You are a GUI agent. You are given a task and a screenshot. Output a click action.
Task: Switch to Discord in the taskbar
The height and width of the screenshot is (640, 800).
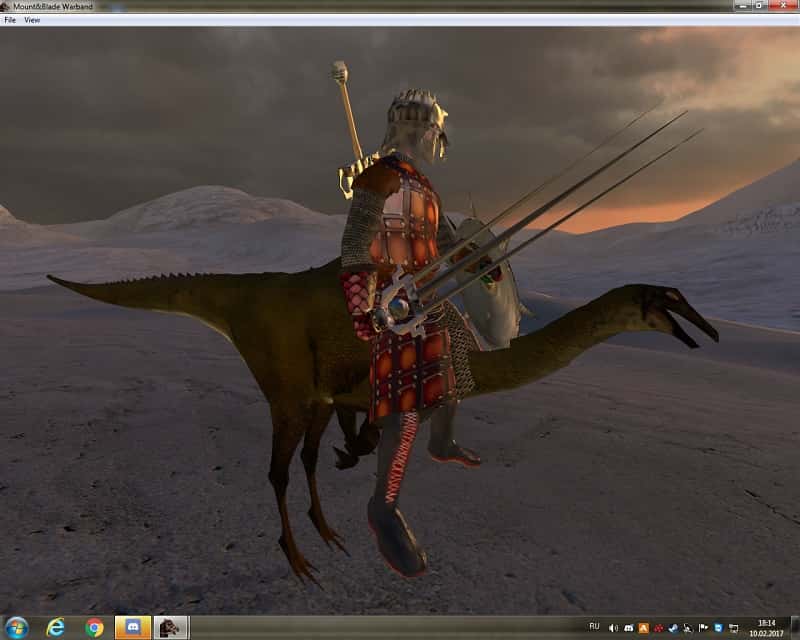pos(133,627)
